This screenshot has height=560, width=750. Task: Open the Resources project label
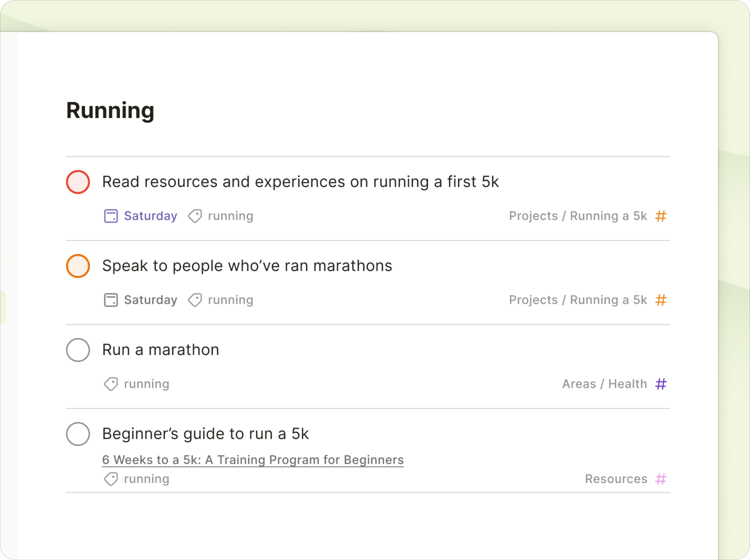point(616,479)
